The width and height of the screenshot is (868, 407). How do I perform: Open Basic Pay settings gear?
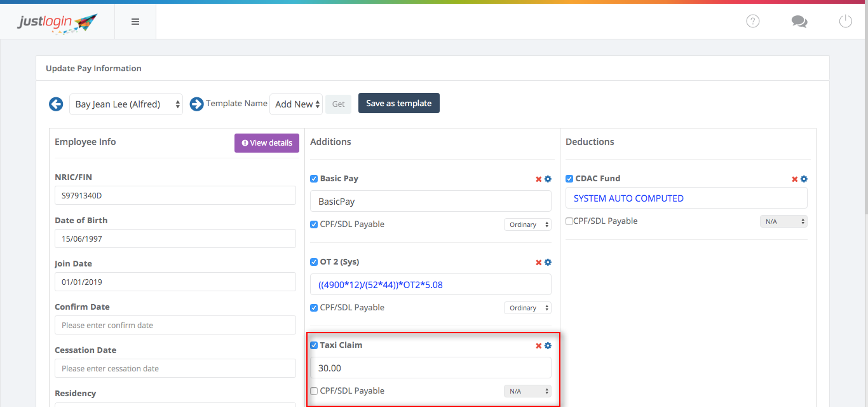pyautogui.click(x=548, y=179)
